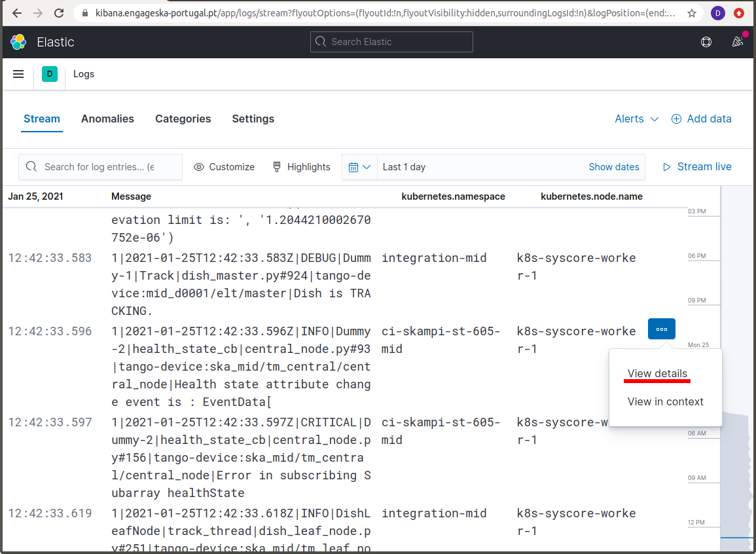Go forward in browser history
The width and height of the screenshot is (756, 554).
38,13
